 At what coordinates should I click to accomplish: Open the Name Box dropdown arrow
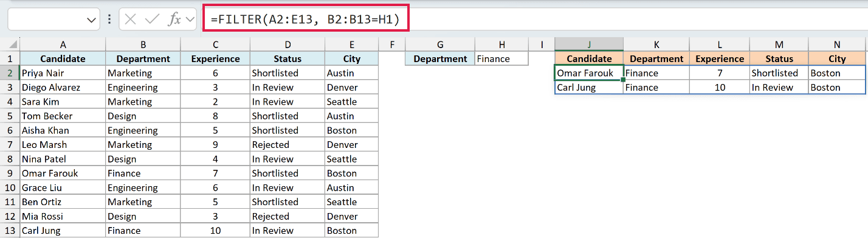click(x=92, y=20)
